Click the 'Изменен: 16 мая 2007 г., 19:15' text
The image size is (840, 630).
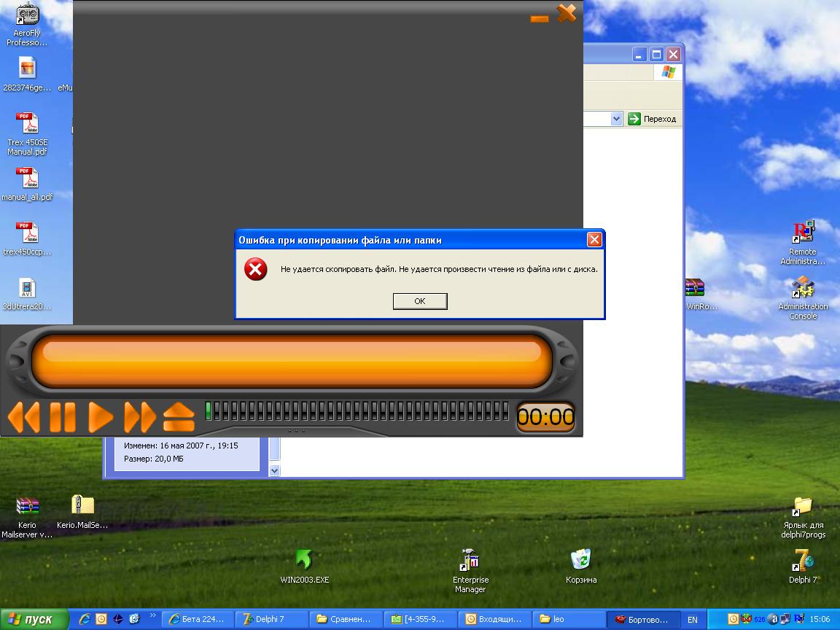[x=181, y=446]
